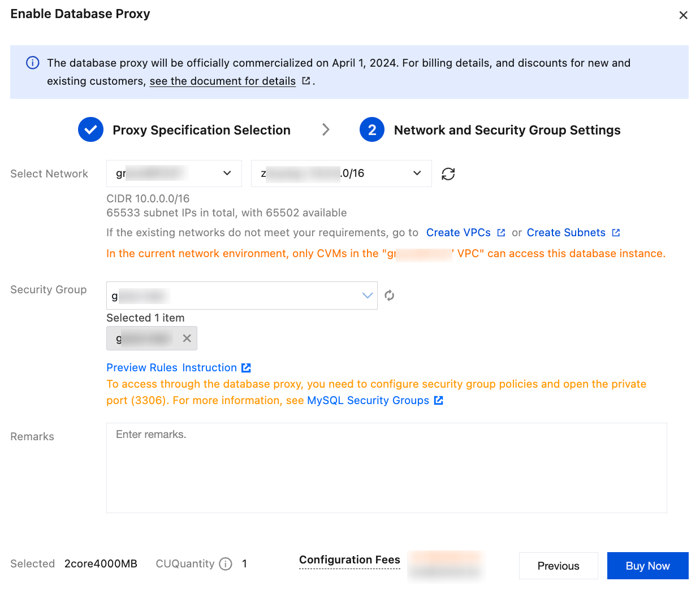Viewport: 700px width, 590px height.
Task: Close the Enable Database Proxy dialog
Action: click(683, 15)
